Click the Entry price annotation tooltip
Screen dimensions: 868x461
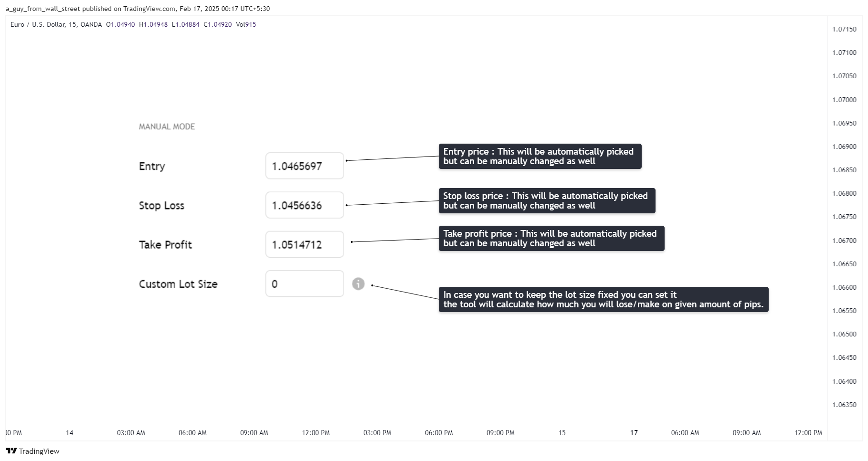(540, 157)
